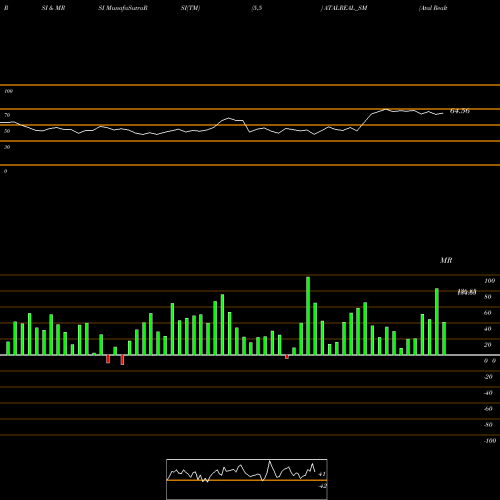Image resolution: width=500 pixels, height=500 pixels.
Task: Click the 60 label on MR right axis
Action: (488, 313)
